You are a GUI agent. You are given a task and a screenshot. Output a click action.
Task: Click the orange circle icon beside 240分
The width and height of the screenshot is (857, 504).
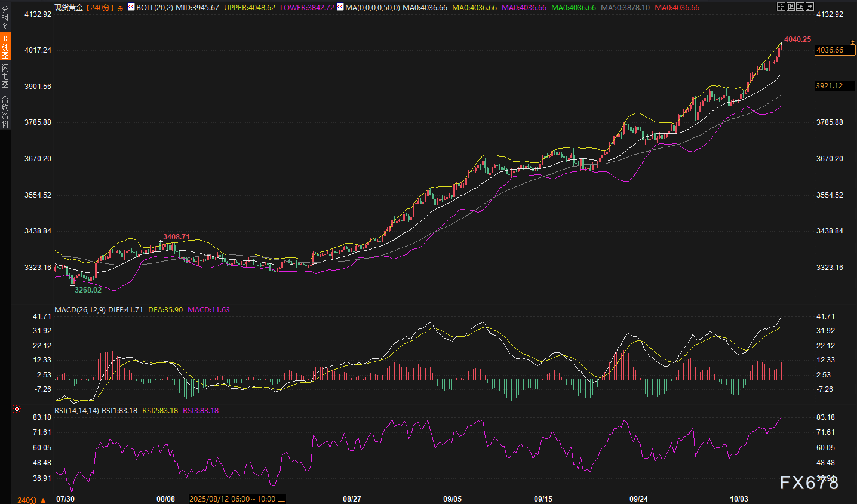click(120, 8)
